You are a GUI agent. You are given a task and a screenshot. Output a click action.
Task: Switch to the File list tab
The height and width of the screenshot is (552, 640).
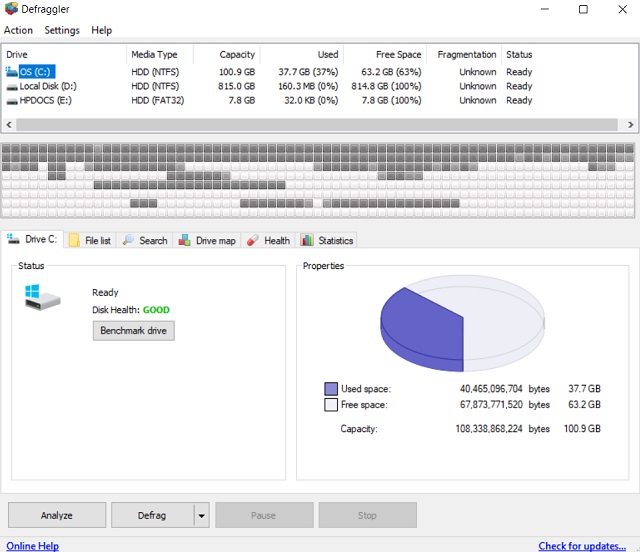(90, 240)
